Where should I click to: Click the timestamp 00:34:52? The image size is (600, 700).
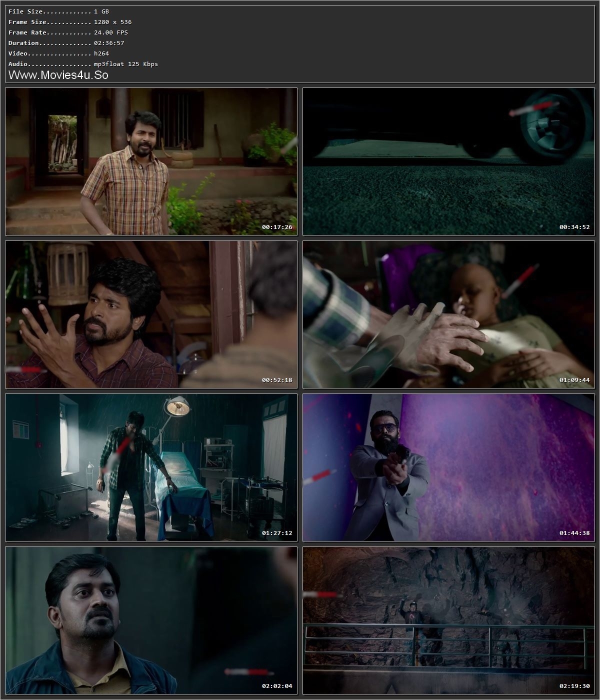click(x=574, y=227)
